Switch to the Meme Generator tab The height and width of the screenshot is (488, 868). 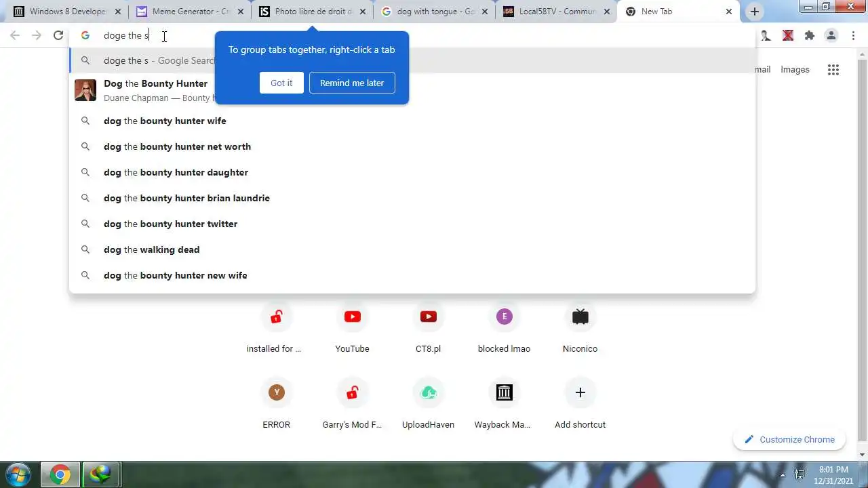(x=189, y=12)
